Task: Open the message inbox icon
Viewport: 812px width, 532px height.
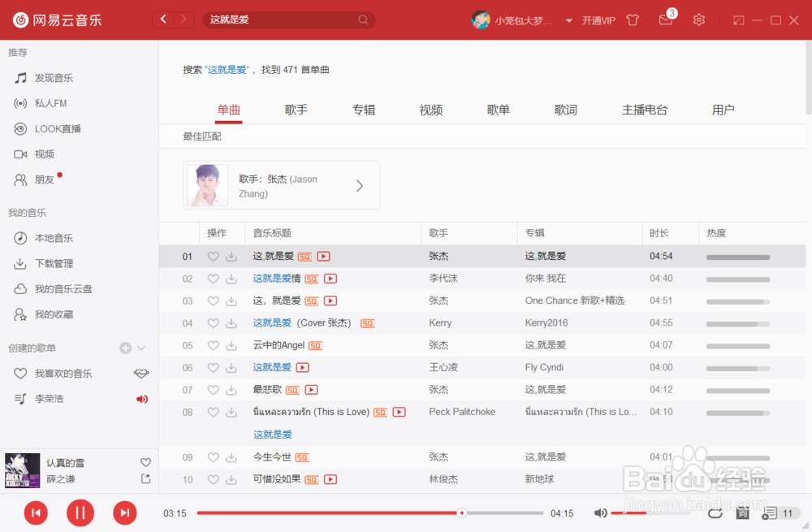Action: point(666,19)
